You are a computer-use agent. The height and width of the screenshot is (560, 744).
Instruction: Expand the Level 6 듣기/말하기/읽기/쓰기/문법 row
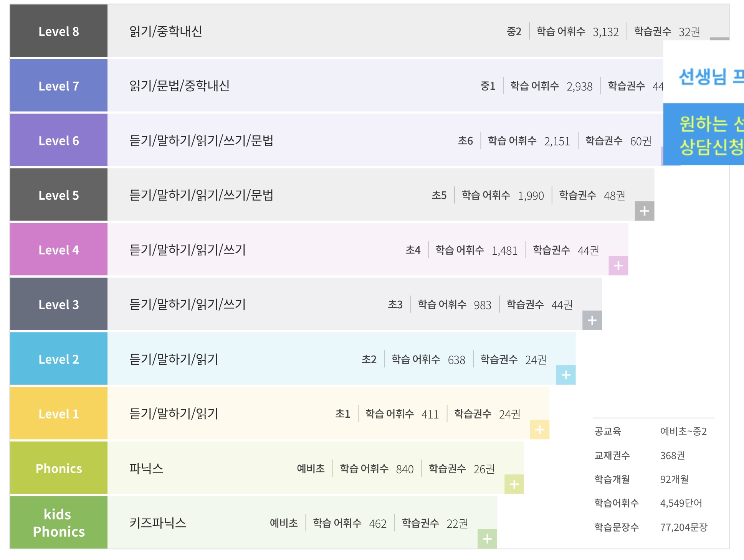[x=201, y=140]
